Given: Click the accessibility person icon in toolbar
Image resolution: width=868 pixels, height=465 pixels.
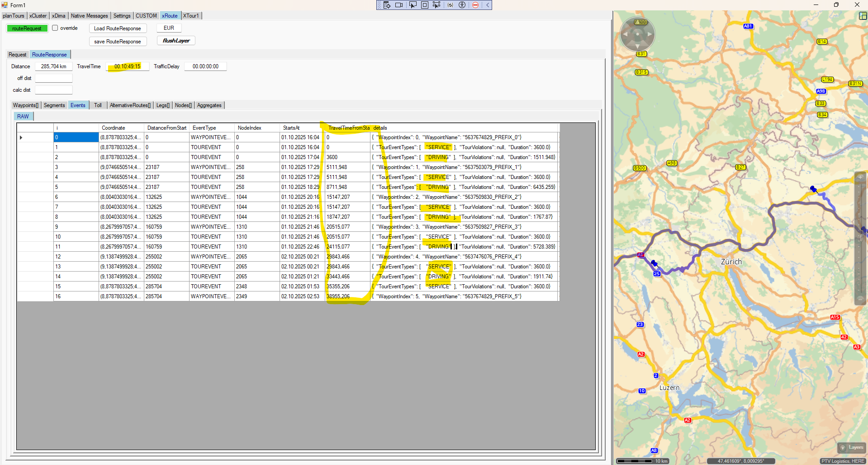Looking at the screenshot, I should [462, 5].
